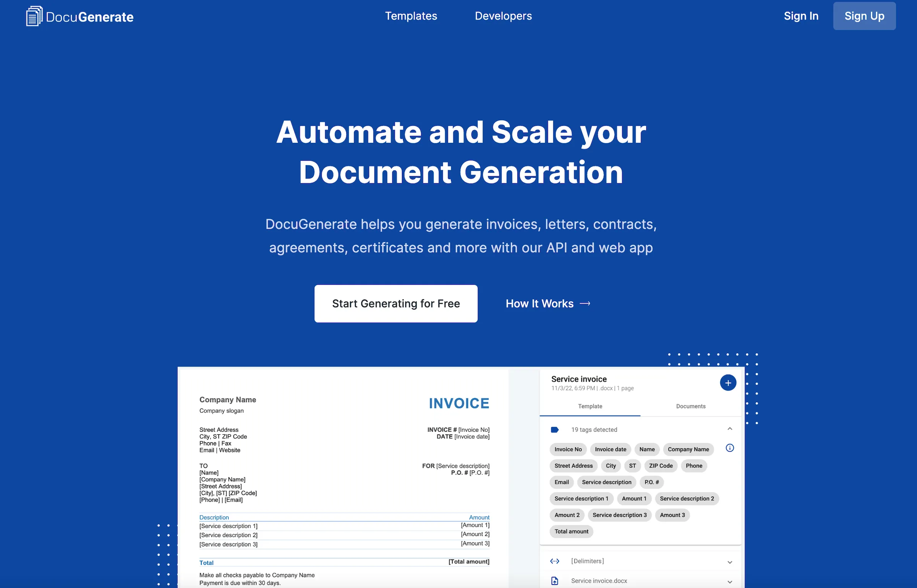Switch to the Documents tab
The image size is (917, 588).
coord(690,406)
